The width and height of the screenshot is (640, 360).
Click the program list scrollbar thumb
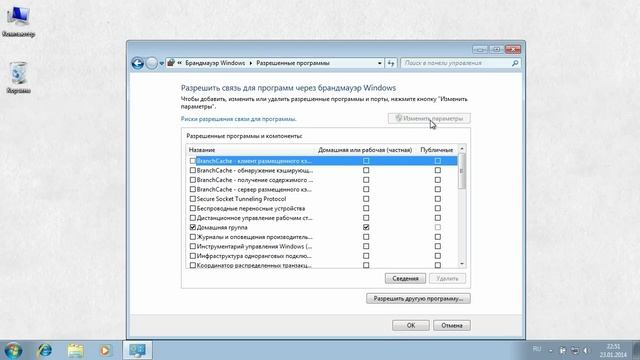point(462,171)
